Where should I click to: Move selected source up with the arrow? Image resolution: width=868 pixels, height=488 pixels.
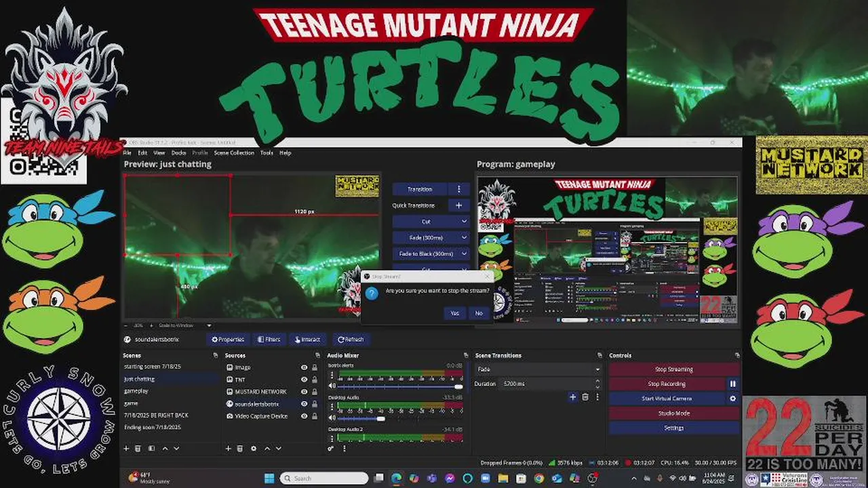pos(267,449)
